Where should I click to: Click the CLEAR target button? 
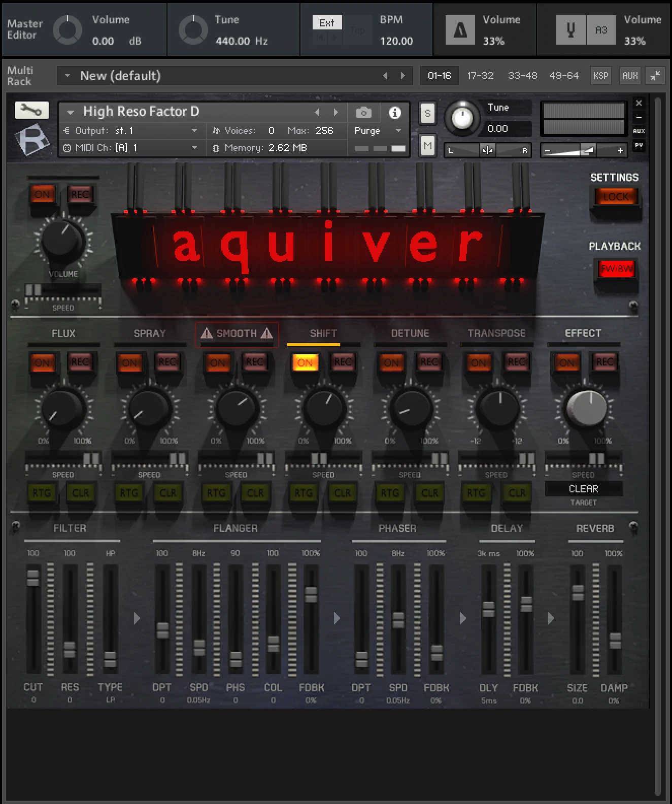point(583,489)
